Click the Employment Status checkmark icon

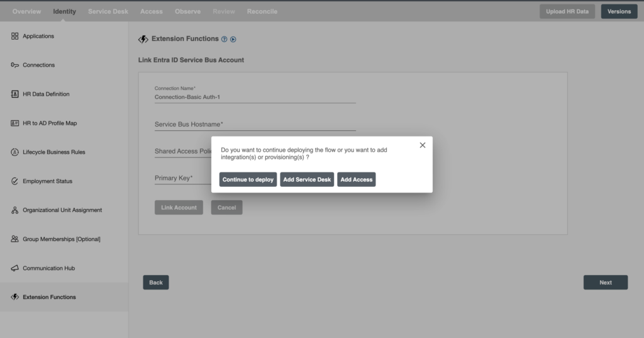pos(15,181)
